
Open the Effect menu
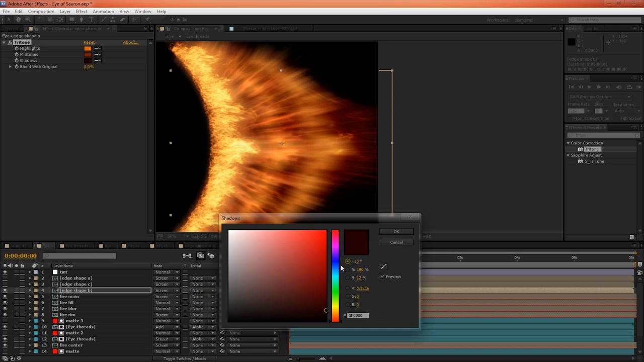pos(82,11)
